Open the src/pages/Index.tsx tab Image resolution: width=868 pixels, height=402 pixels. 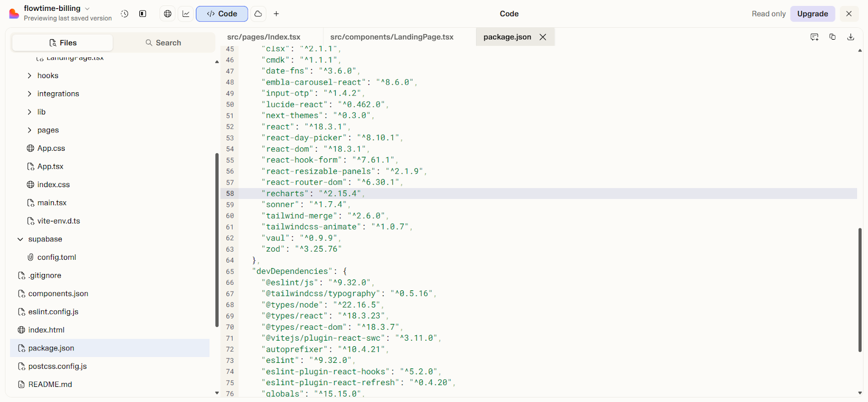[264, 37]
